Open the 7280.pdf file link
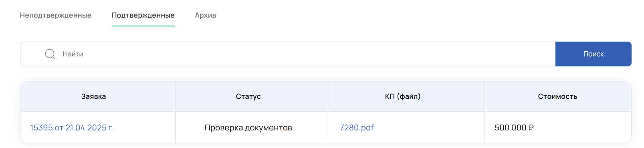The width and height of the screenshot is (644, 148). pos(357,128)
